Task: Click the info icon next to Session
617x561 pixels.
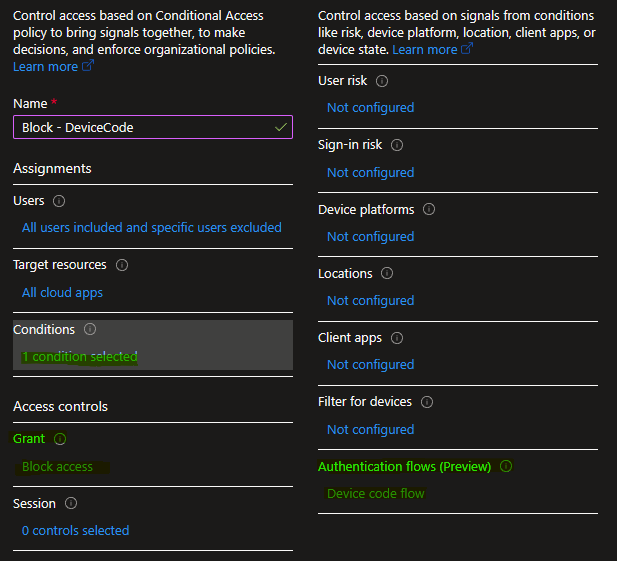Action: [71, 503]
